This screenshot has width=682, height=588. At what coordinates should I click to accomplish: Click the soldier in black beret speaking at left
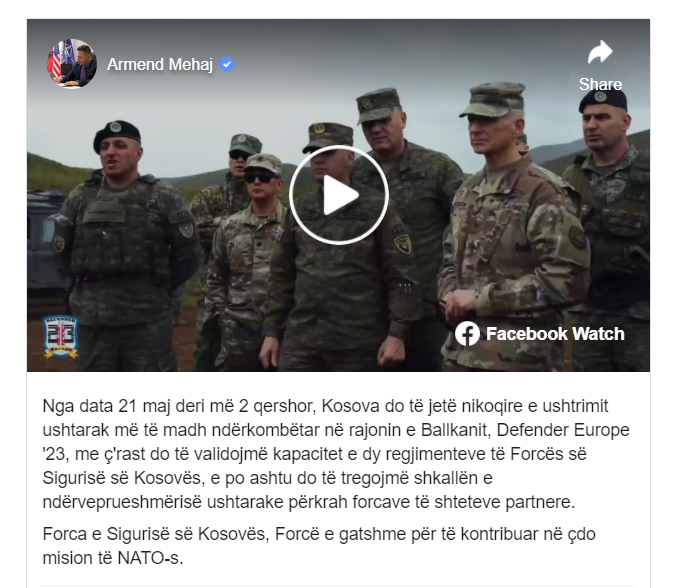[124, 244]
